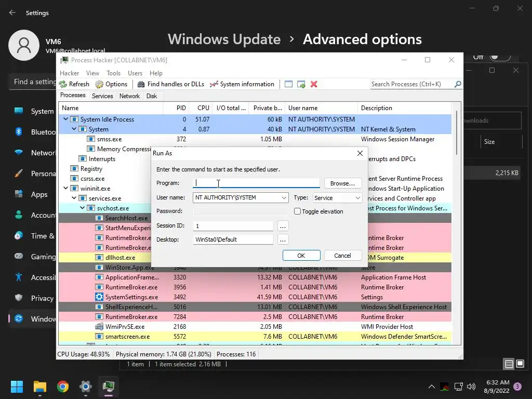Click the WmiPrvSE.exe process icon
532x399 pixels.
[99, 326]
